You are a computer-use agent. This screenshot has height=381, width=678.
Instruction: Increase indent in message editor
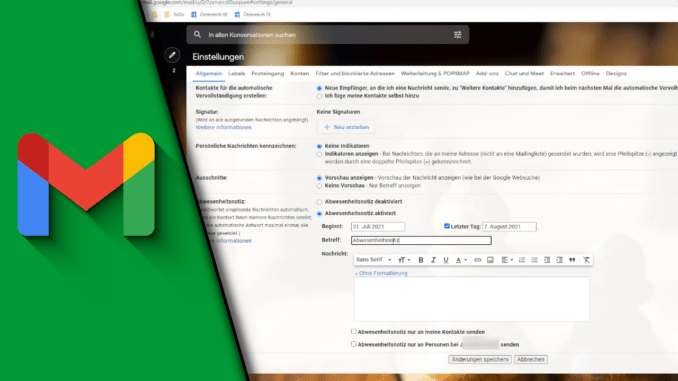(x=560, y=260)
